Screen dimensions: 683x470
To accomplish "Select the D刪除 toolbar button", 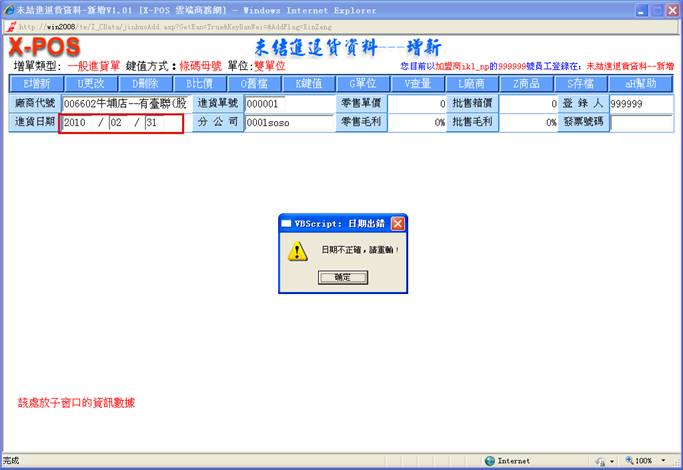I will (x=144, y=84).
